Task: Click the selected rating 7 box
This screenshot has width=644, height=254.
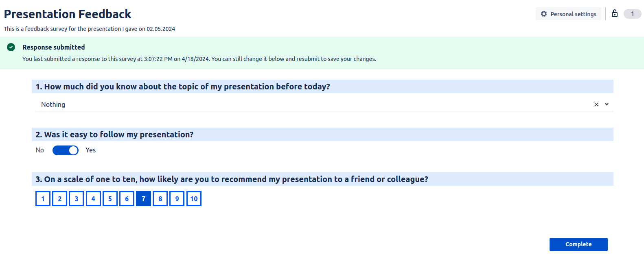Action: 143,199
